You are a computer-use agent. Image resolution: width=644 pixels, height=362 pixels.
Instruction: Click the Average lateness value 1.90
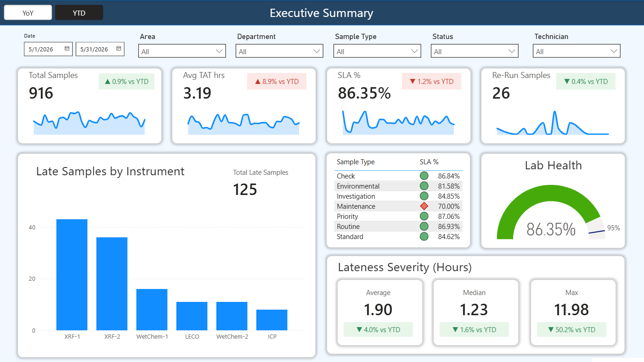coord(378,310)
